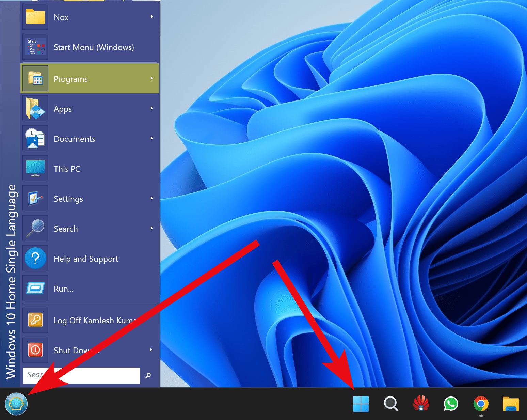Open Documents from the start menu
The height and width of the screenshot is (420, 527).
point(75,139)
